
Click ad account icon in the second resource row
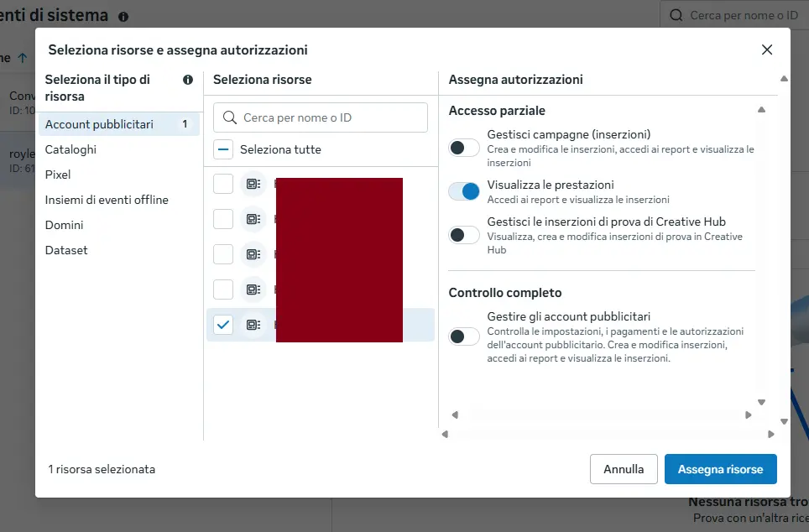pos(253,219)
